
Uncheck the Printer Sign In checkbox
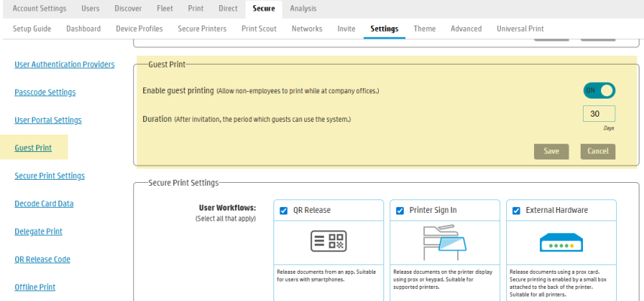pos(399,211)
